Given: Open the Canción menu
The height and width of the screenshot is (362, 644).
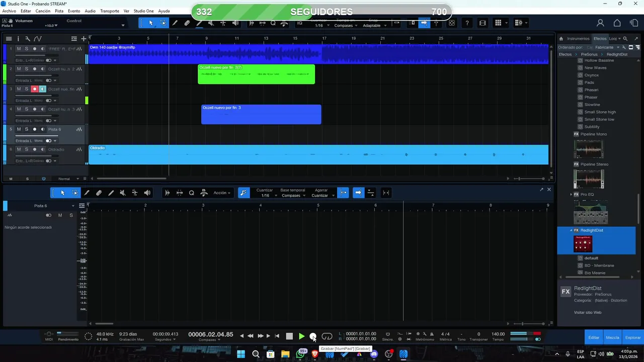Looking at the screenshot, I should pyautogui.click(x=43, y=11).
